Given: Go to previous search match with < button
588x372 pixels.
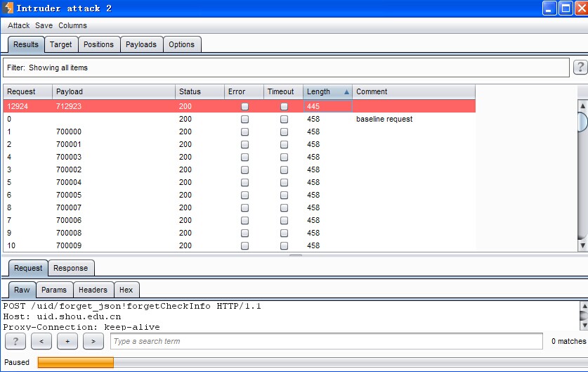Looking at the screenshot, I should tap(41, 341).
